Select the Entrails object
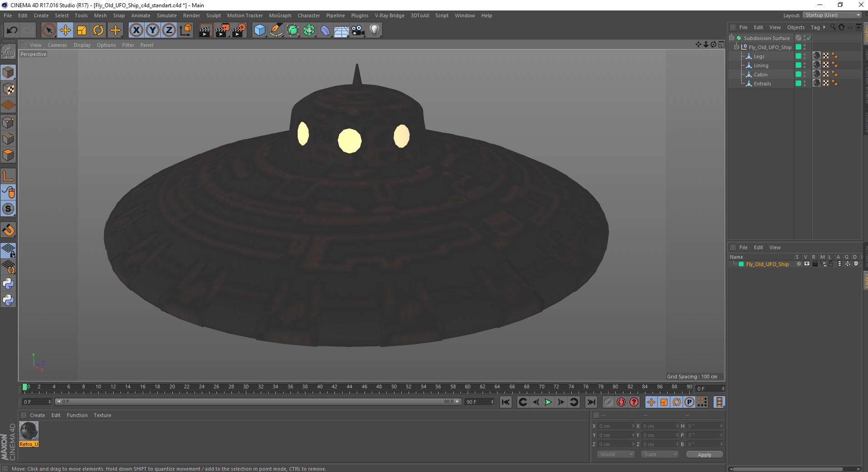Viewport: 868px width, 472px height. pos(762,84)
